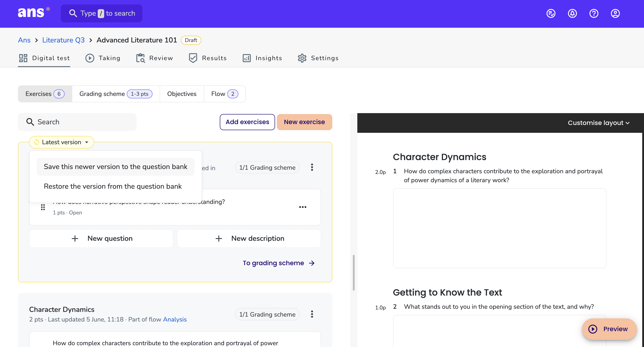Open vertical dots menu for Character Dynamics
This screenshot has width=644, height=347.
pos(312,314)
